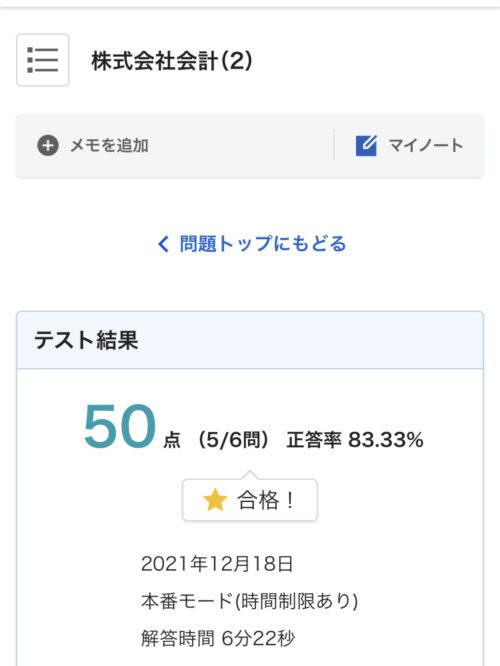This screenshot has width=500, height=666.
Task: Click the (5/6問) question count
Action: [233, 440]
